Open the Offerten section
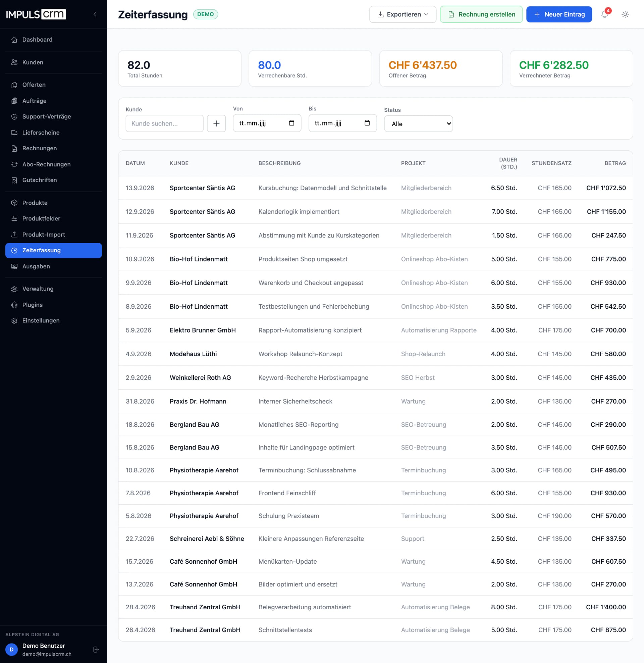Viewport: 644px width, 663px height. [x=53, y=85]
